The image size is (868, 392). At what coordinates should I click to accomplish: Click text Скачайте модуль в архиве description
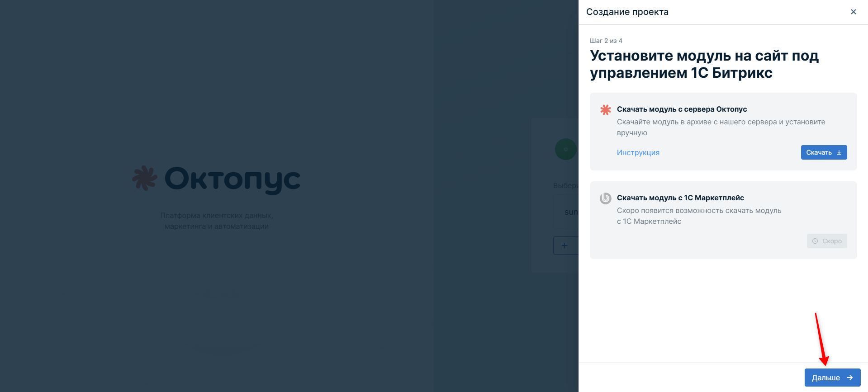tap(721, 127)
